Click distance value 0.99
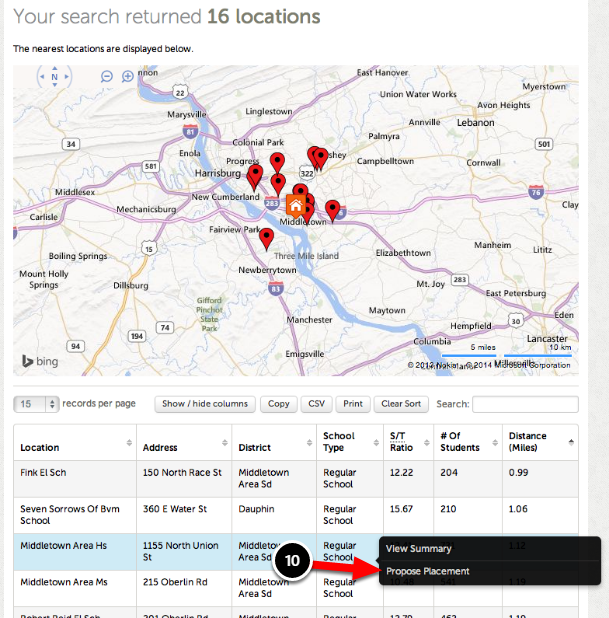 click(x=518, y=473)
